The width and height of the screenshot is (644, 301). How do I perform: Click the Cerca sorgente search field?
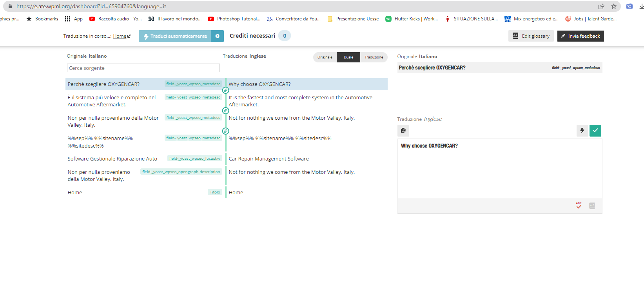143,68
